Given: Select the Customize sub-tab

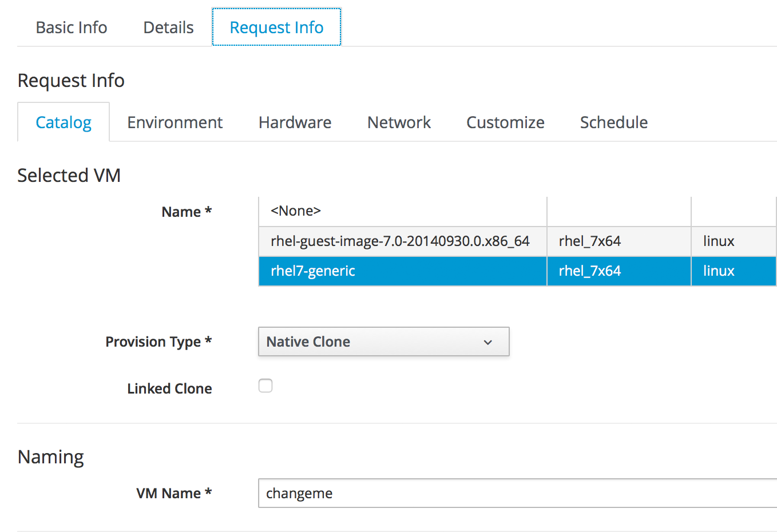Looking at the screenshot, I should click(x=505, y=122).
